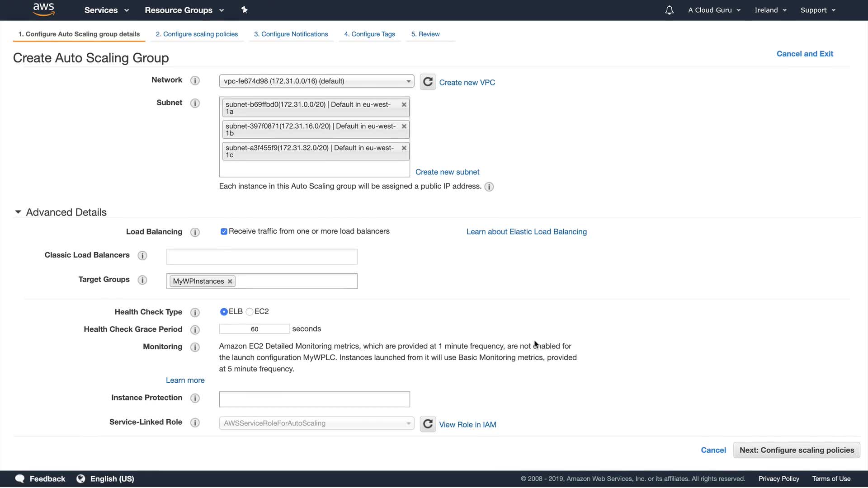The height and width of the screenshot is (488, 868).
Task: Go to Configure scaling policies tab
Action: (197, 34)
